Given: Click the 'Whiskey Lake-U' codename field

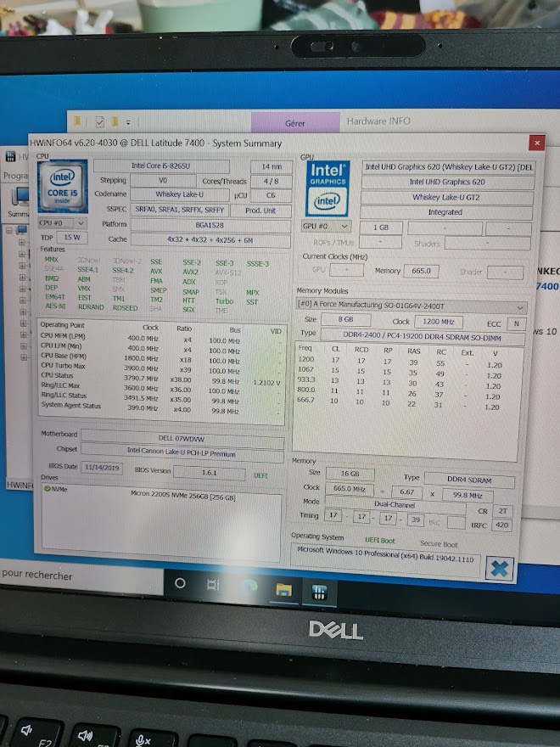Looking at the screenshot, I should click(180, 194).
